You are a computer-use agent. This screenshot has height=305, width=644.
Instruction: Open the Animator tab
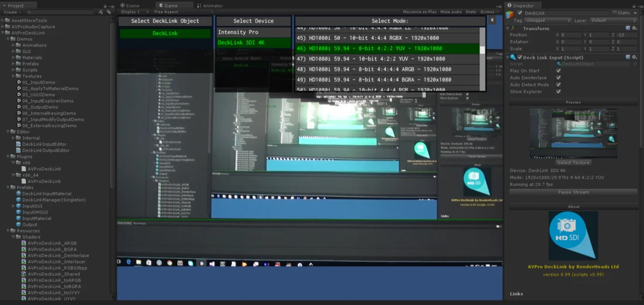[x=213, y=5]
